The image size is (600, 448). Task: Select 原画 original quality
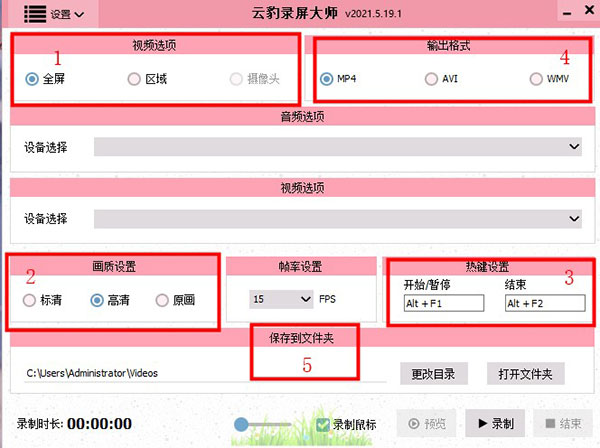(x=162, y=300)
